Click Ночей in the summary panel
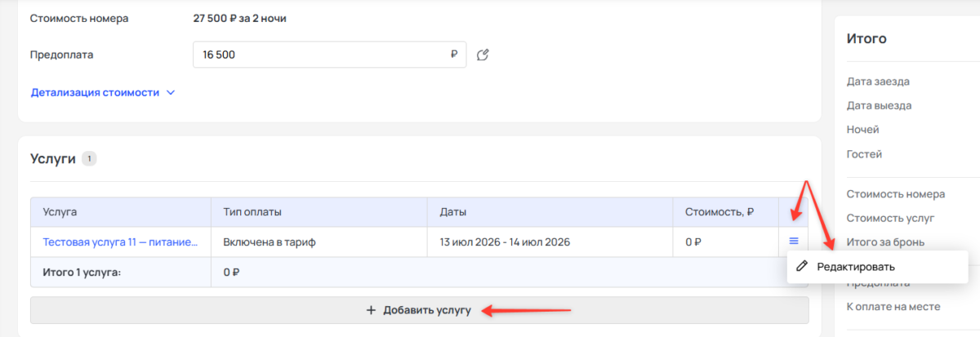 point(862,130)
